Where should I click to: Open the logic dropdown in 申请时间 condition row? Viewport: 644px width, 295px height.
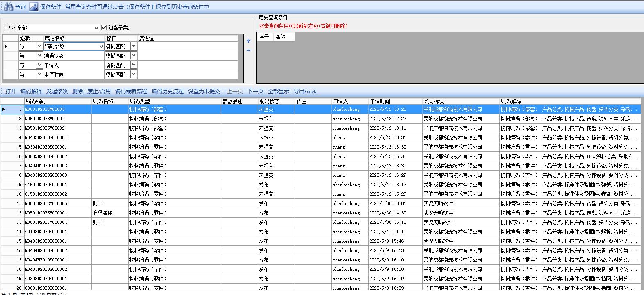point(39,74)
